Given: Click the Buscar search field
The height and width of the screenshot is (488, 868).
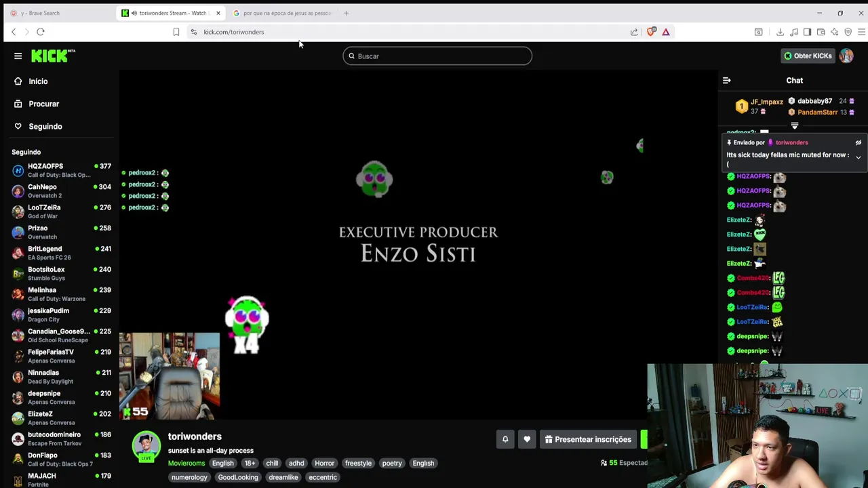Looking at the screenshot, I should pyautogui.click(x=437, y=56).
